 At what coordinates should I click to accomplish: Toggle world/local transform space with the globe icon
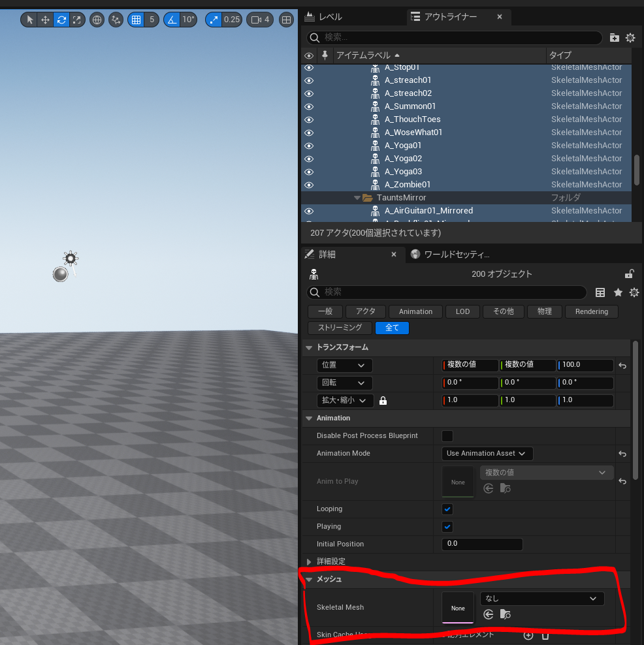tap(97, 20)
